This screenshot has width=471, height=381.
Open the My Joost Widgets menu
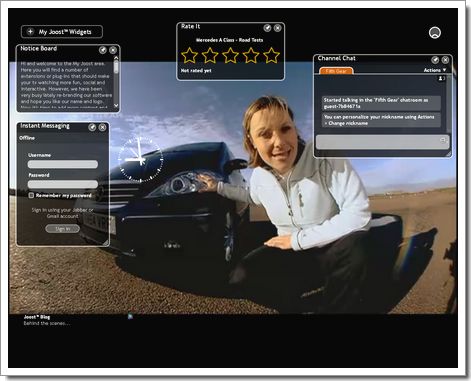(x=62, y=32)
